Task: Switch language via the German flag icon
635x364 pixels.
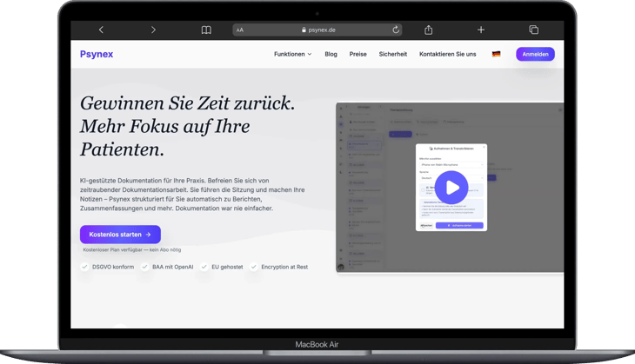Action: (x=496, y=54)
